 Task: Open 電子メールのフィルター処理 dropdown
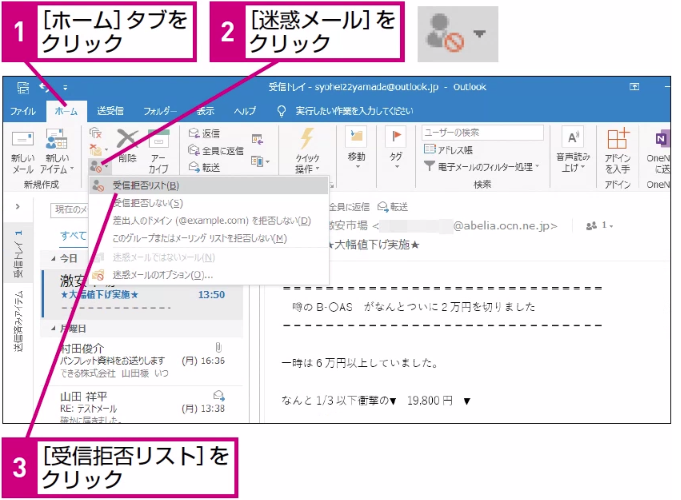click(482, 167)
